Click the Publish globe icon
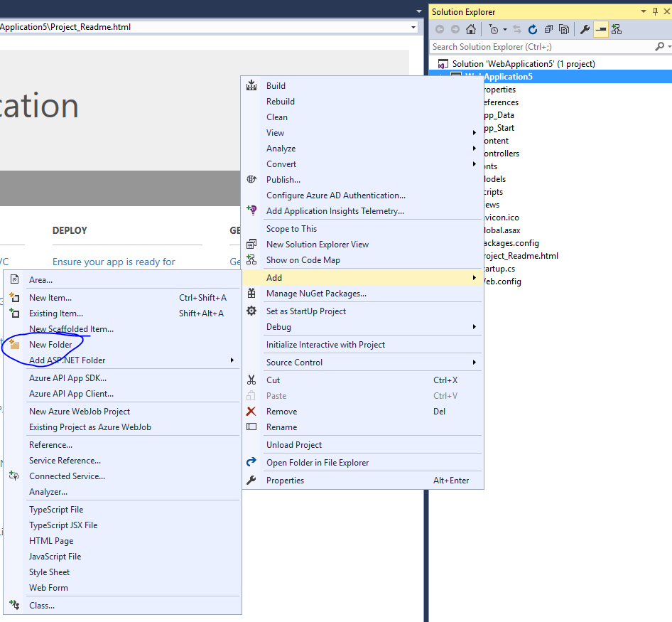The height and width of the screenshot is (622, 672). (251, 180)
